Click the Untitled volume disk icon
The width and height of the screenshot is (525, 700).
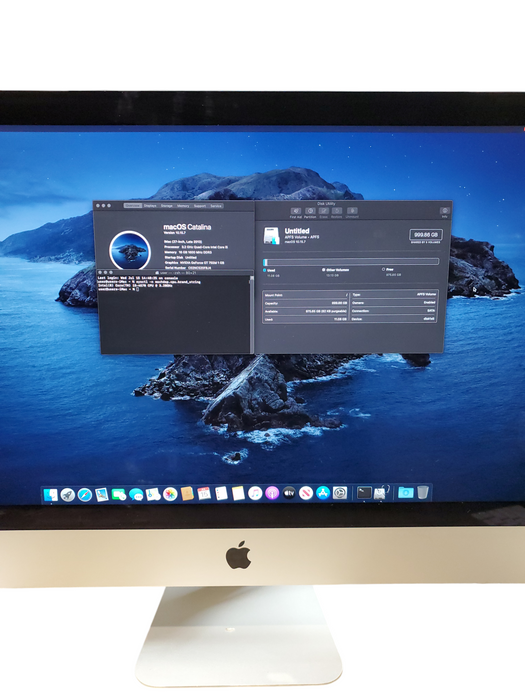point(271,235)
